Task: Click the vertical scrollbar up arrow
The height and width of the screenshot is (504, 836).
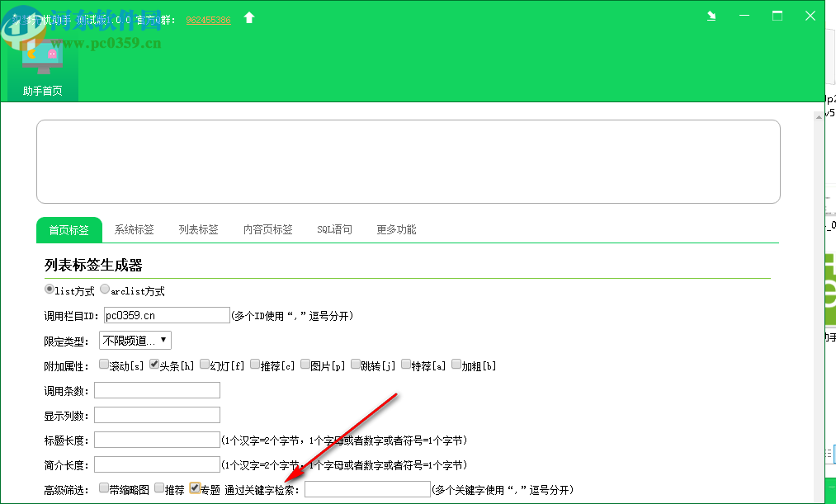Action: [819, 116]
